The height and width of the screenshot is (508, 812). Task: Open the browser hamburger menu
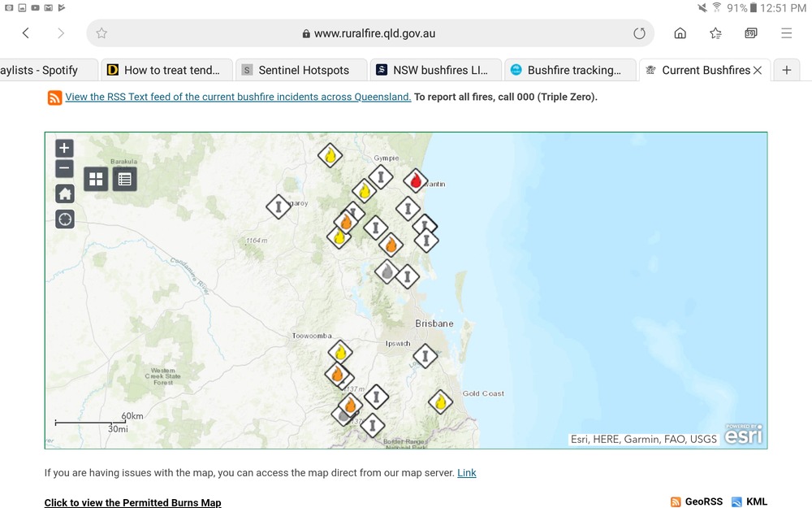(x=786, y=33)
